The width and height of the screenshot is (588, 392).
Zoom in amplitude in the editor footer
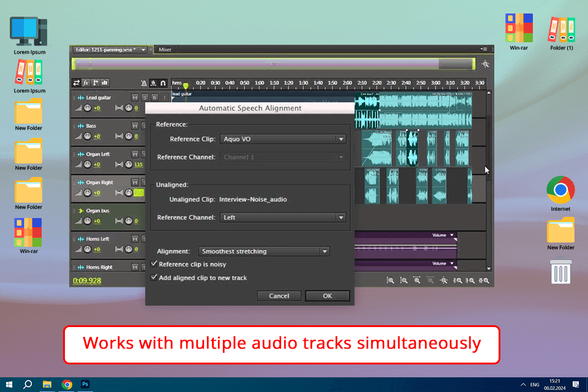(390, 281)
